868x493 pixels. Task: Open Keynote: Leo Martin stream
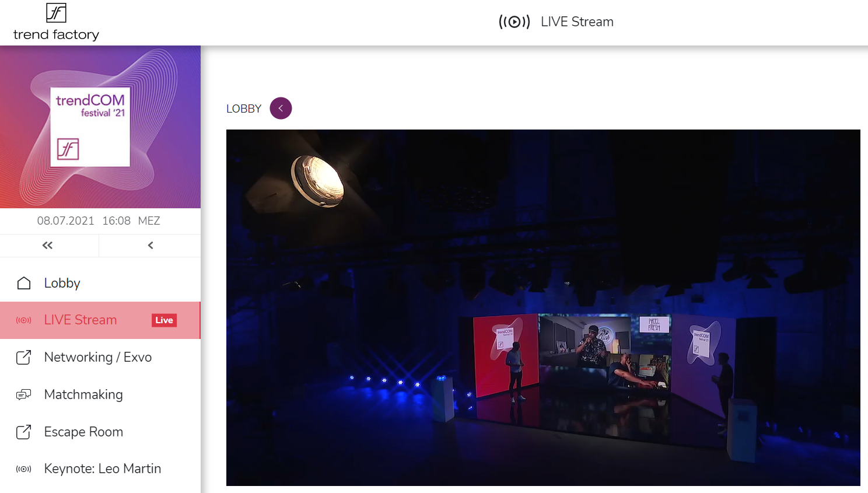point(100,469)
